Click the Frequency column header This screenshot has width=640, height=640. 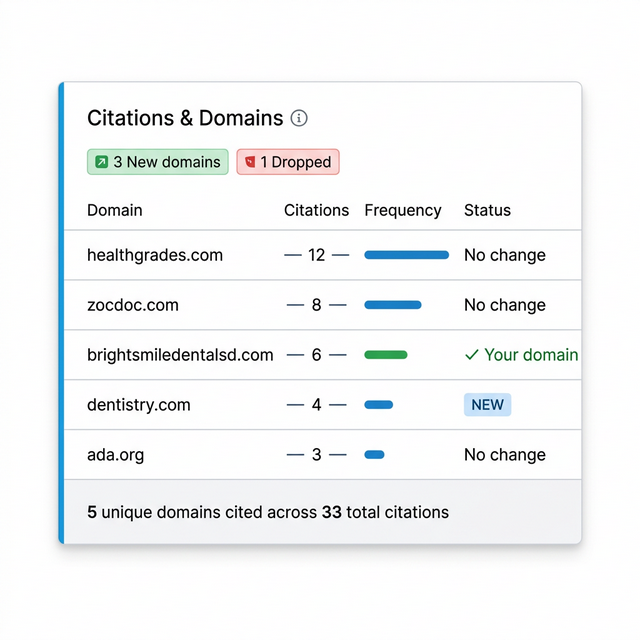pos(402,210)
